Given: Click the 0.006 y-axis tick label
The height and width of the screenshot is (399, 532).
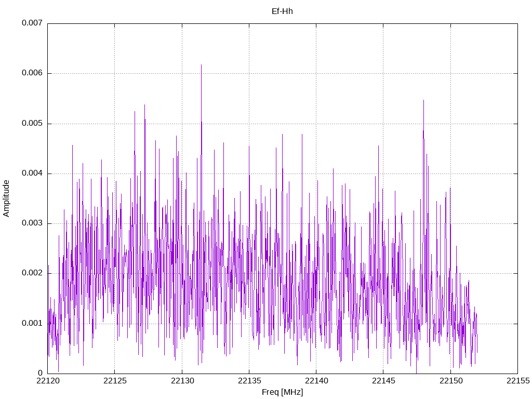Looking at the screenshot, I should 32,73.
